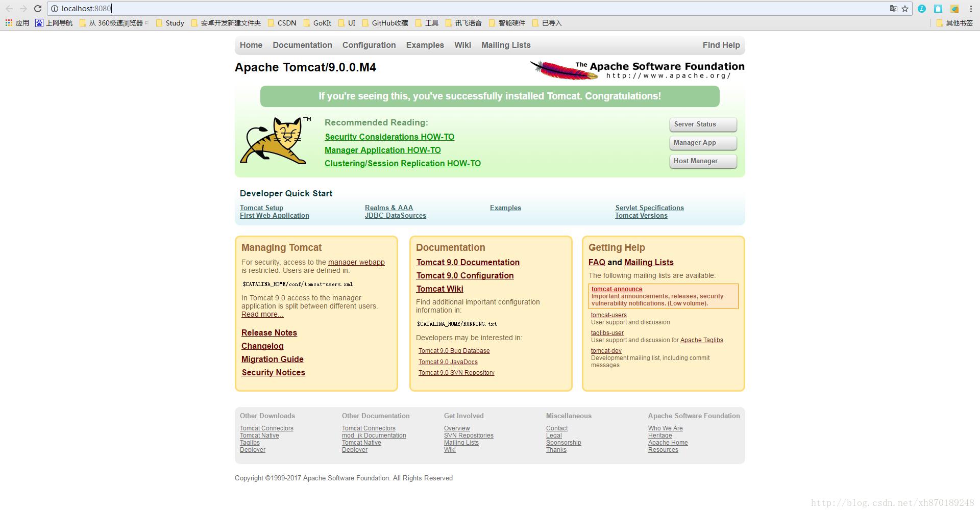Open the 讯飞语音 bookmark folder
Screen dimensions: 980x513
pos(463,23)
